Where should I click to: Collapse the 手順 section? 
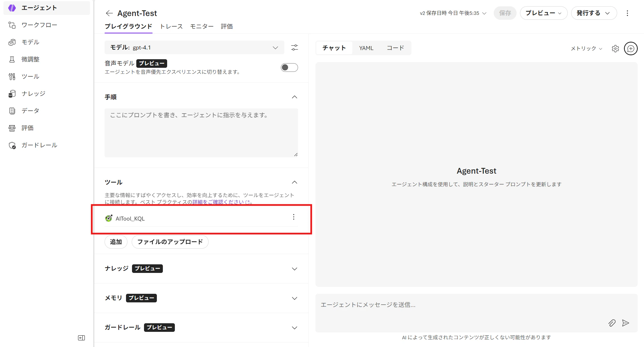pyautogui.click(x=294, y=97)
